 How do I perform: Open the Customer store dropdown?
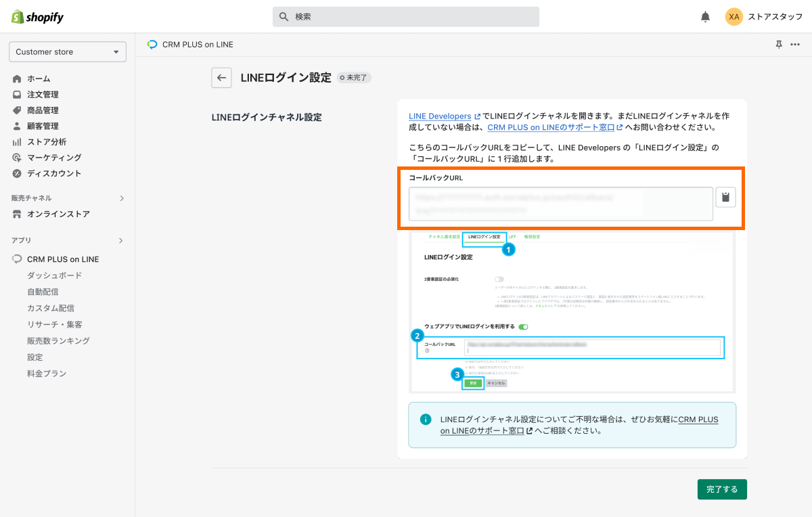(68, 52)
